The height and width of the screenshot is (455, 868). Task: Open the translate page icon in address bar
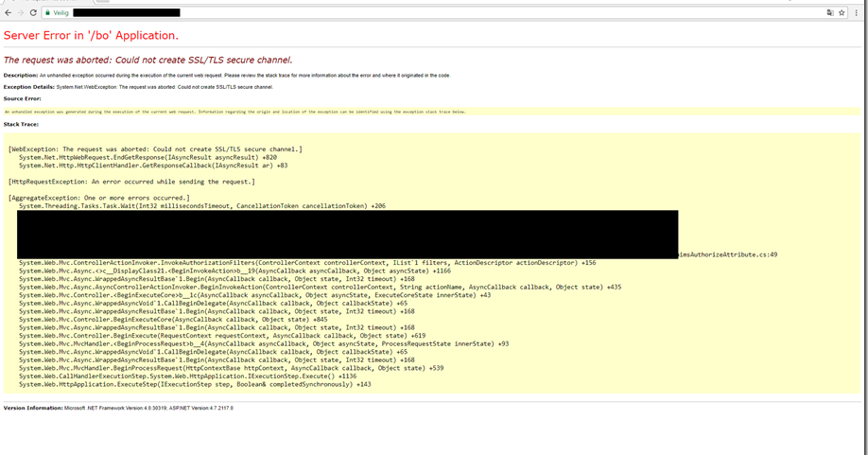point(830,12)
